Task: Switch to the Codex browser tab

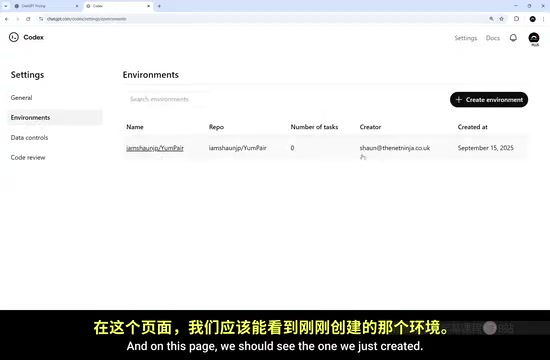Action: 118,6
